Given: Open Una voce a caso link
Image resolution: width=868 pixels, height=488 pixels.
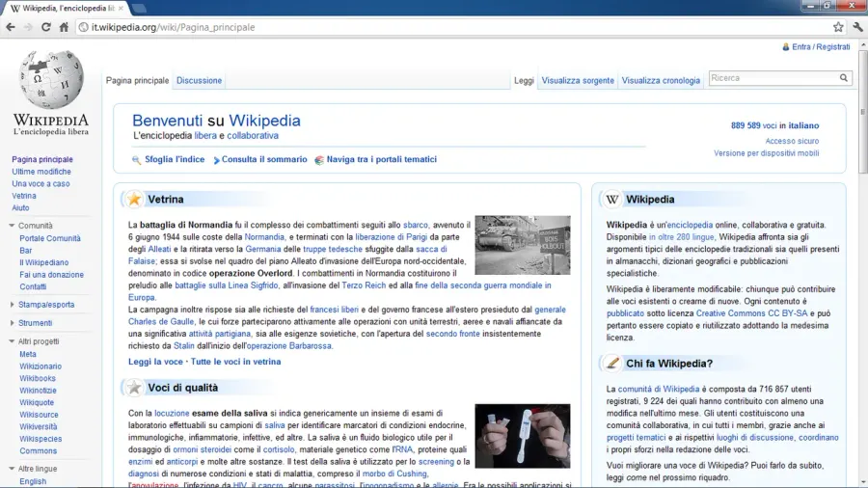Looking at the screenshot, I should [x=41, y=183].
